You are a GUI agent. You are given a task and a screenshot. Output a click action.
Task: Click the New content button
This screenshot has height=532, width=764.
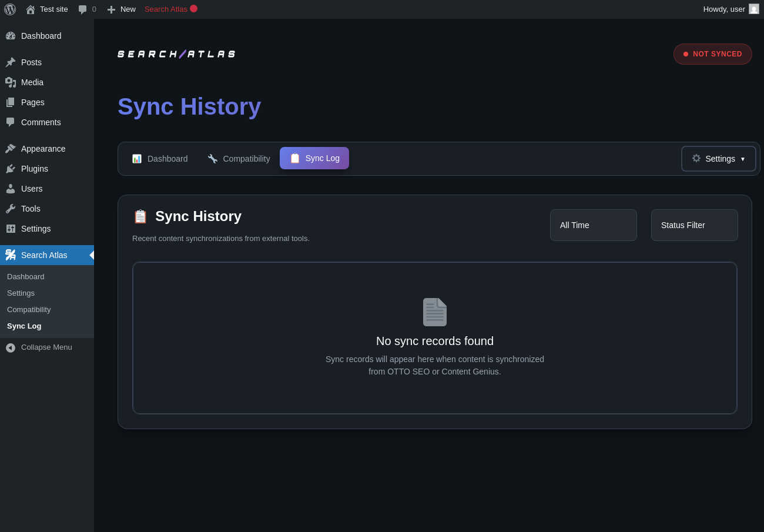pos(122,9)
